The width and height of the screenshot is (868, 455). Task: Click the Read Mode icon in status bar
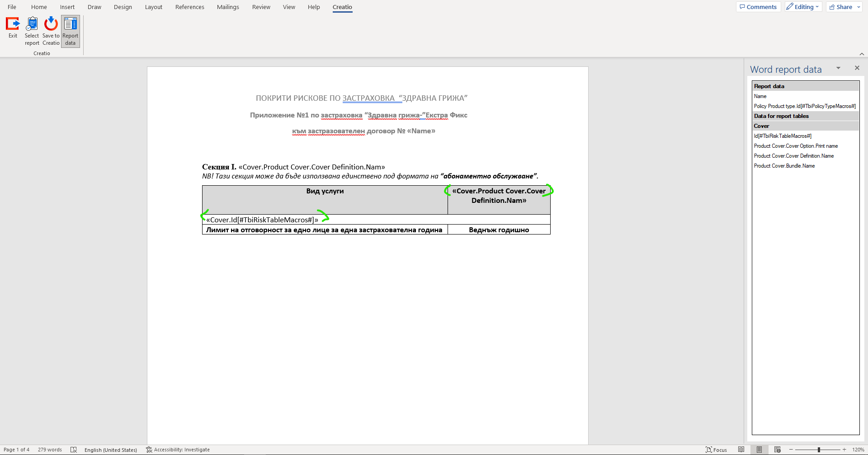(x=741, y=450)
